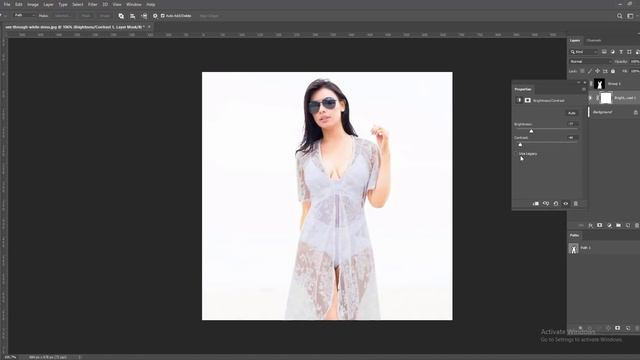This screenshot has height=360, width=640.
Task: Open the Window menu
Action: tap(133, 4)
